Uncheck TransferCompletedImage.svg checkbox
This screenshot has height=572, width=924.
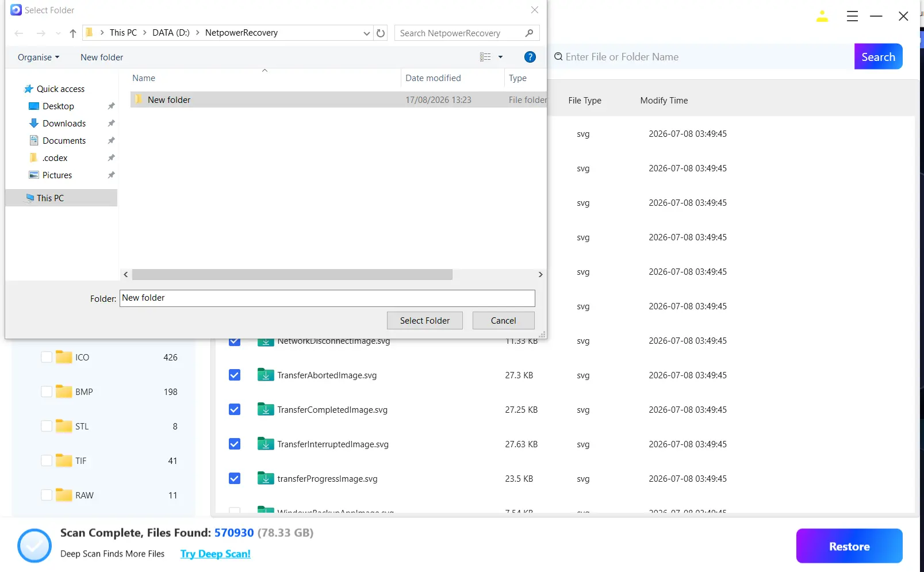[x=235, y=409]
